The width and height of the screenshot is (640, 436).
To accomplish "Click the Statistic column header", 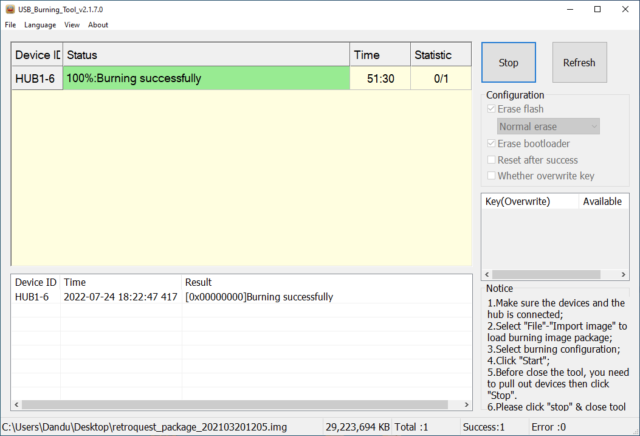I will (x=441, y=55).
